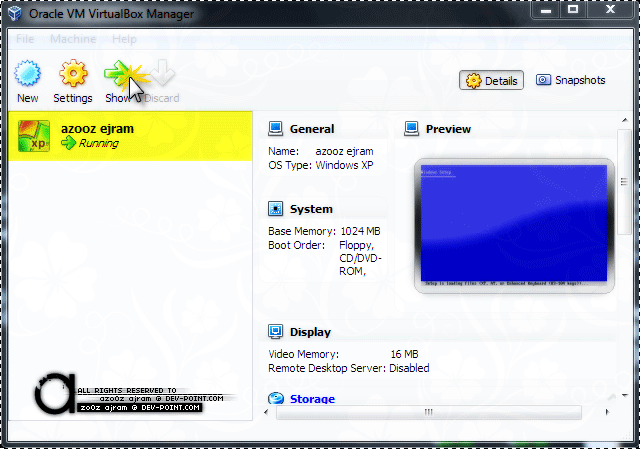Click the Preview section monitor icon
This screenshot has height=449, width=640.
pyautogui.click(x=411, y=129)
